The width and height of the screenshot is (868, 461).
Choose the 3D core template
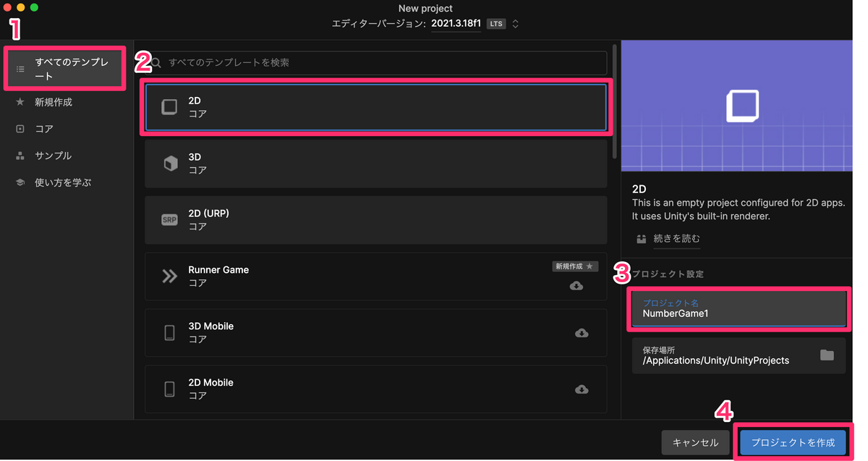coord(375,164)
